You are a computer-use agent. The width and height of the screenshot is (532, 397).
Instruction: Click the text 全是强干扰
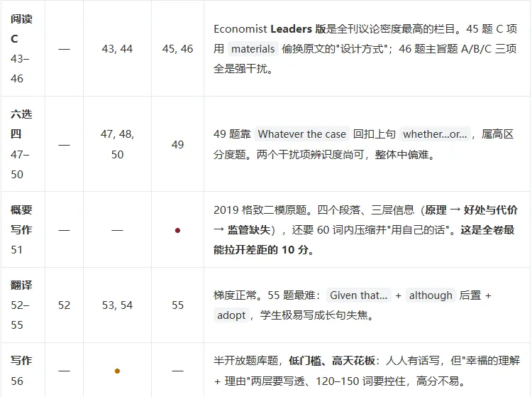240,69
